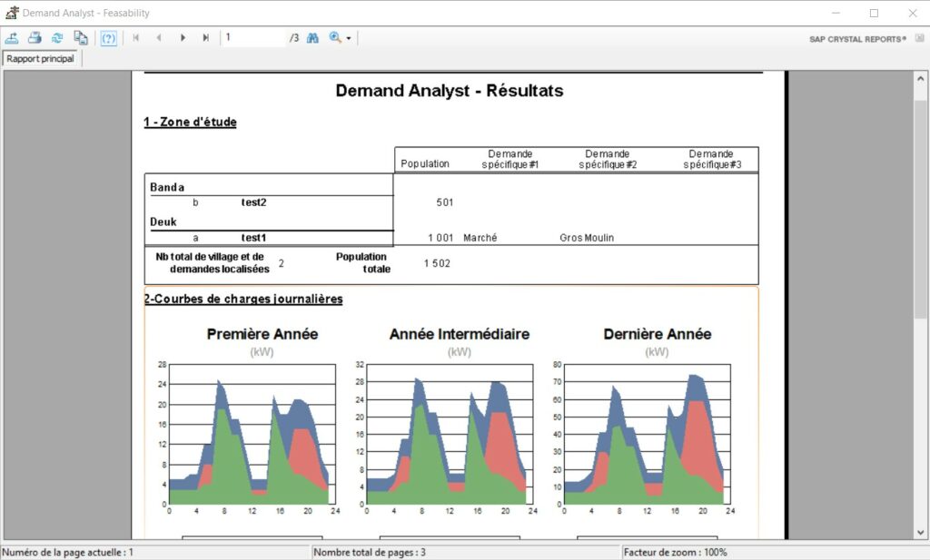The image size is (930, 560).
Task: Click the Copy icon in the toolbar
Action: tap(81, 37)
